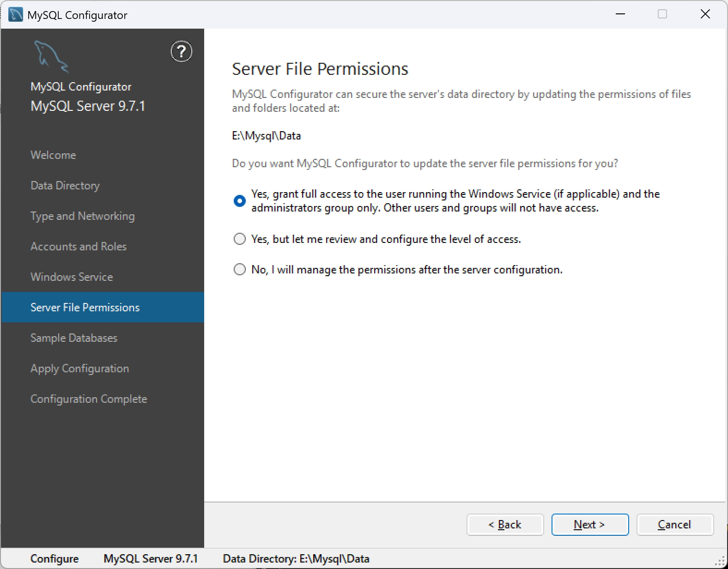Jump to Type and Networking step
This screenshot has height=569, width=728.
(x=83, y=216)
